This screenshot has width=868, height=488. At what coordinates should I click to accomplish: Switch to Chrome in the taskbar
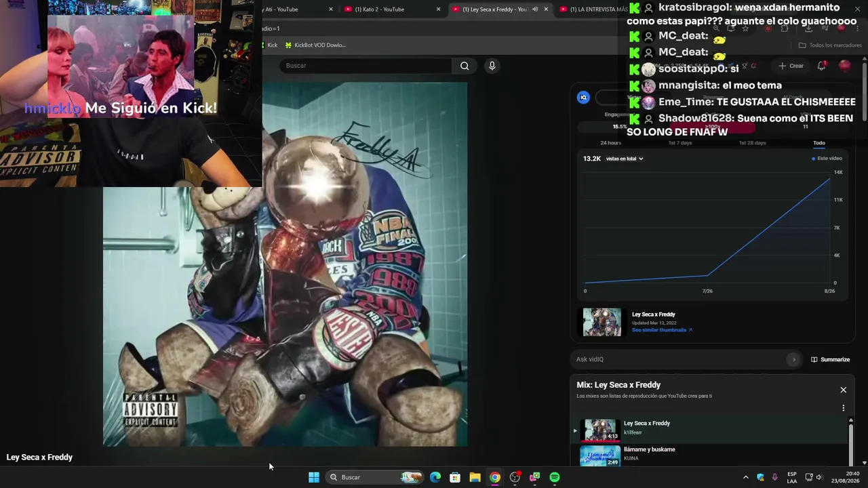coord(495,477)
